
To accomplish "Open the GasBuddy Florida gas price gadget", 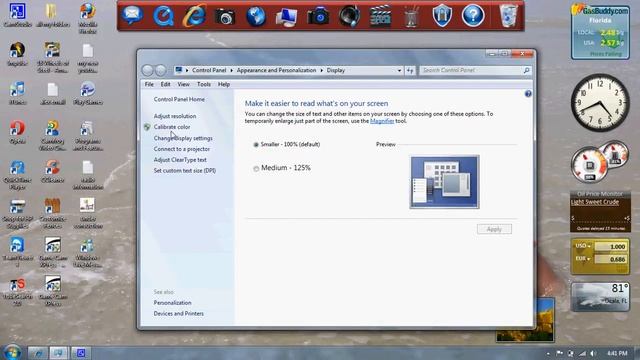I will (600, 31).
